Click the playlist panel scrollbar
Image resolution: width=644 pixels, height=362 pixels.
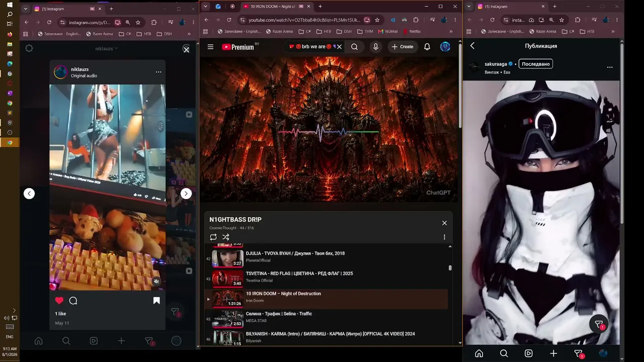tap(450, 268)
